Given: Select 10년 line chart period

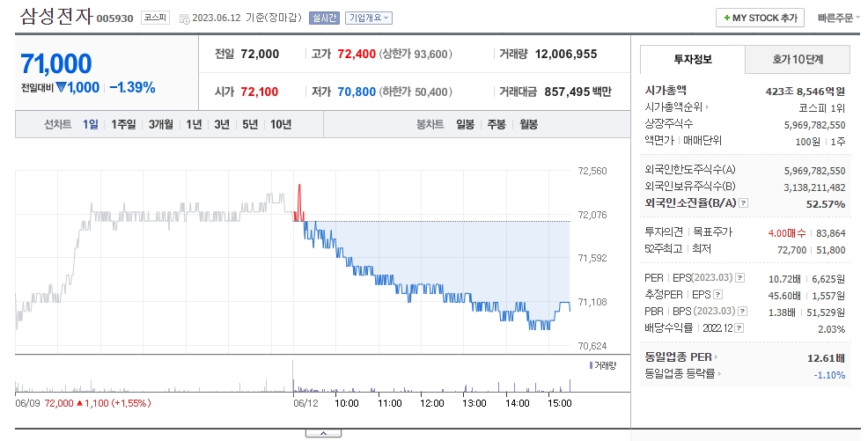Looking at the screenshot, I should click(x=281, y=124).
